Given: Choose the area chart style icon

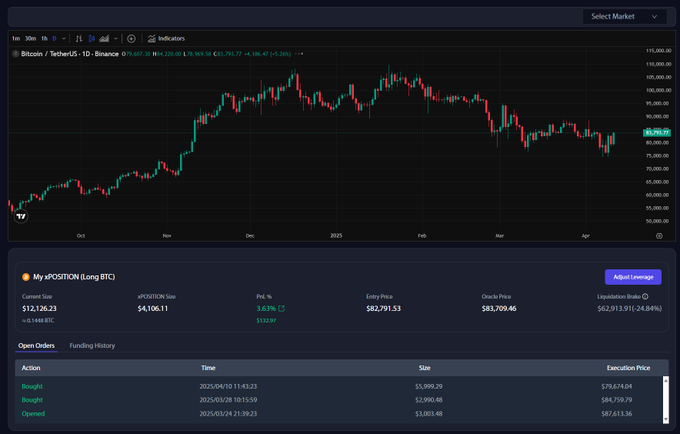Looking at the screenshot, I should point(104,38).
